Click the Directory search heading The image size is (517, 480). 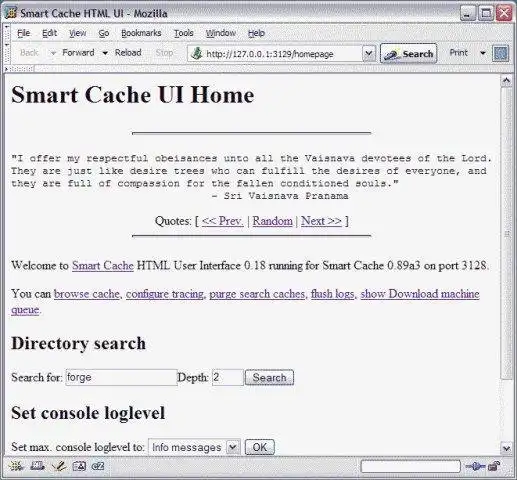click(x=78, y=343)
